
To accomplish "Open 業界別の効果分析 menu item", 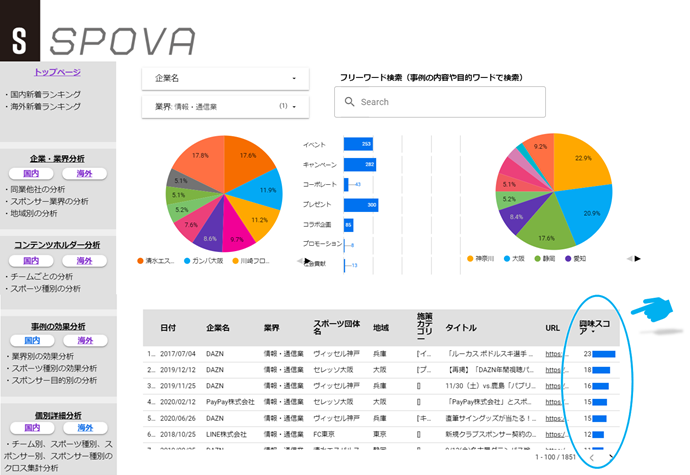I will 42,356.
